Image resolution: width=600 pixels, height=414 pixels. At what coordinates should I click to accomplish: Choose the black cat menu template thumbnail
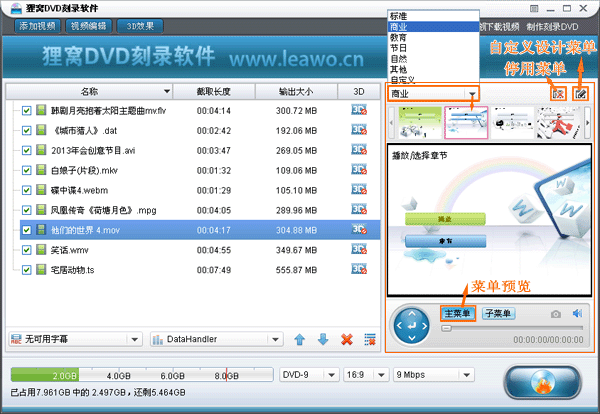(x=512, y=122)
